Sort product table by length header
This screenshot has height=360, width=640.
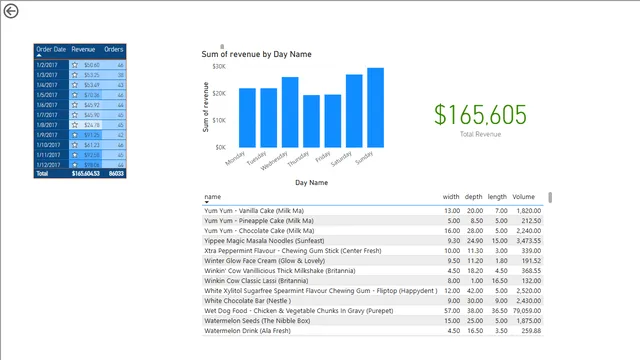pos(497,197)
